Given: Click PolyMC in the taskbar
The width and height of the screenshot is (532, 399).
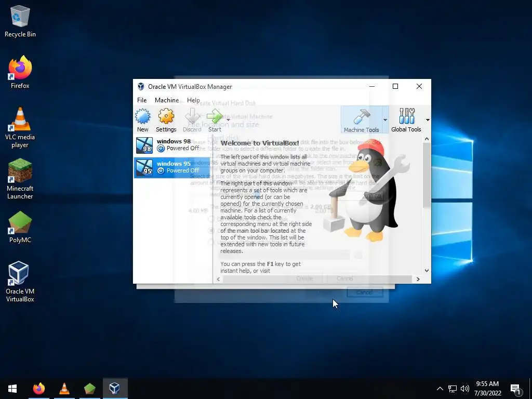Looking at the screenshot, I should pos(89,389).
